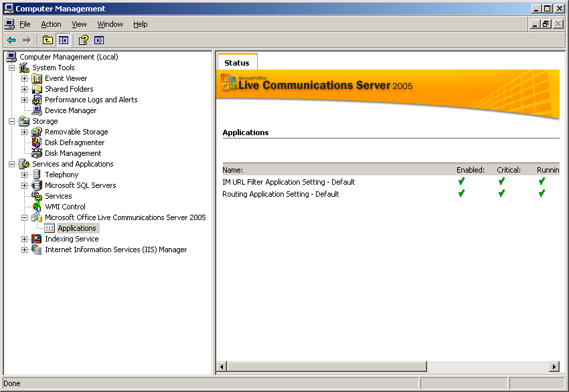Click the Microsoft SQL Servers icon
The height and width of the screenshot is (392, 569).
point(37,185)
